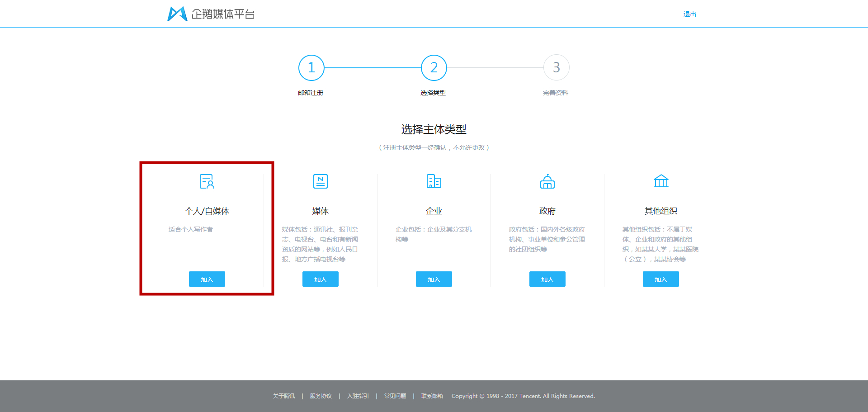Click the 个人/自媒体 personal author icon
The image size is (868, 412).
point(207,181)
